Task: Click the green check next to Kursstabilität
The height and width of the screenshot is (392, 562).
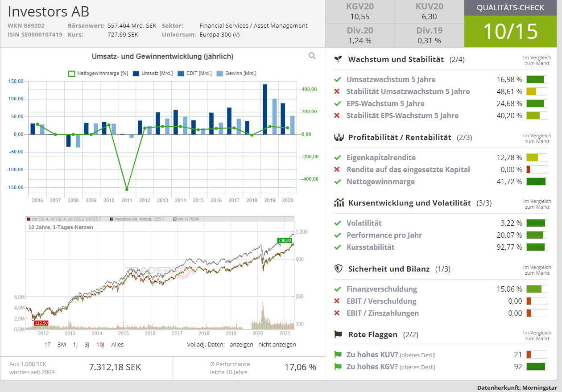Action: 338,247
